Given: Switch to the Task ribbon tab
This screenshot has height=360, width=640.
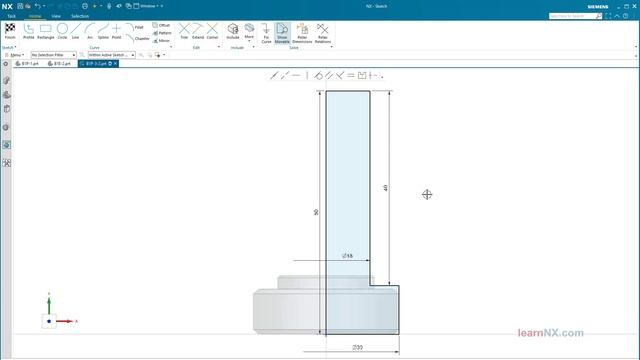Looking at the screenshot, I should tap(11, 16).
